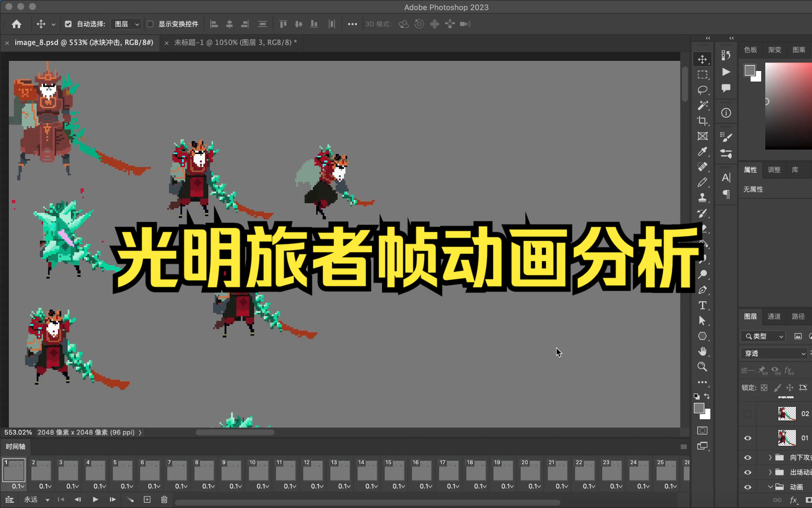Image resolution: width=812 pixels, height=508 pixels.
Task: Go to Photoshop Home screen
Action: pyautogui.click(x=17, y=24)
